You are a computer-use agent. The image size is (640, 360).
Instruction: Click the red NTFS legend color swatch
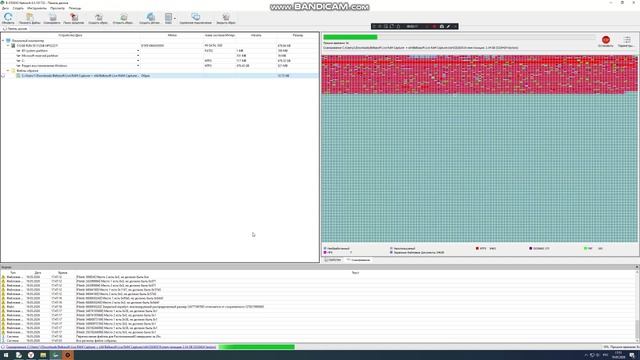click(477, 248)
